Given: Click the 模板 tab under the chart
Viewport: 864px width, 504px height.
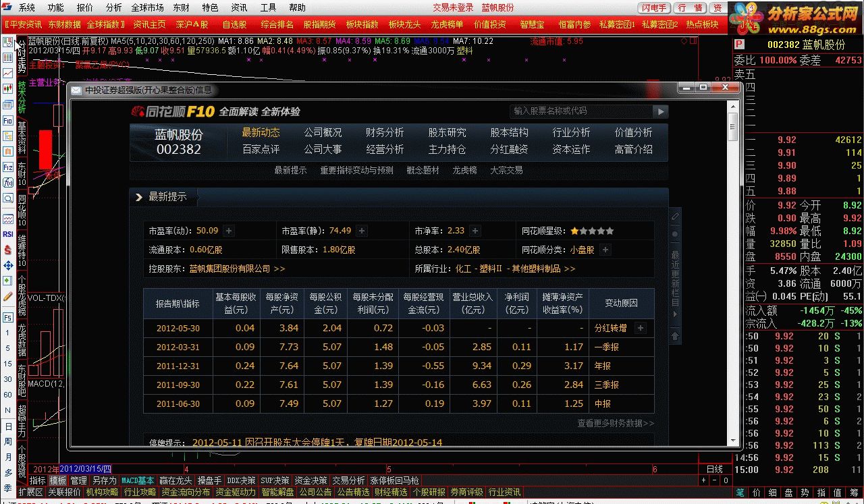Looking at the screenshot, I should click(58, 480).
